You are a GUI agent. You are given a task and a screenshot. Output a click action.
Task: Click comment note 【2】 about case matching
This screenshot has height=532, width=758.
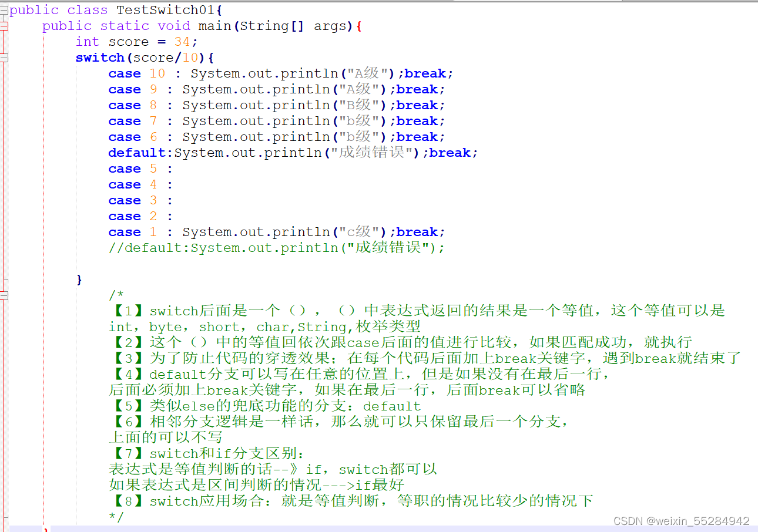pos(401,342)
